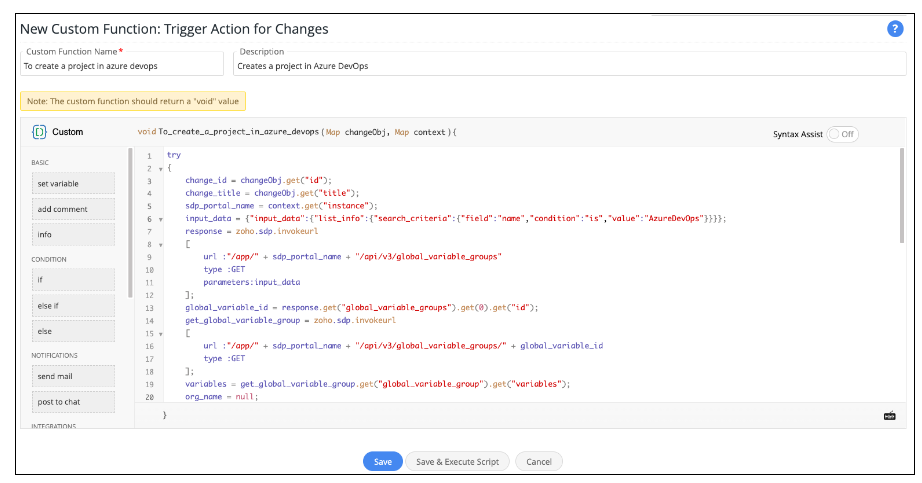922x483 pixels.
Task: Collapse the code fold arrow at line 2
Action: (x=161, y=169)
